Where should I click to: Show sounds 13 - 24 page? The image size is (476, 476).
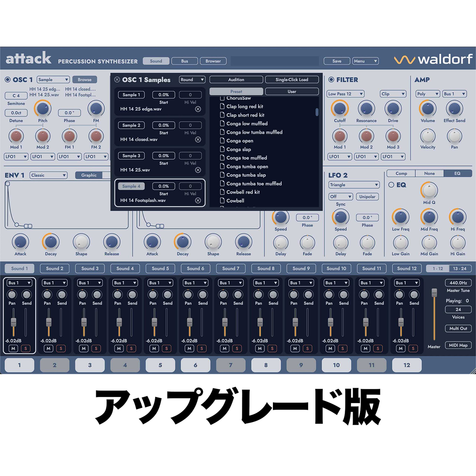460,269
